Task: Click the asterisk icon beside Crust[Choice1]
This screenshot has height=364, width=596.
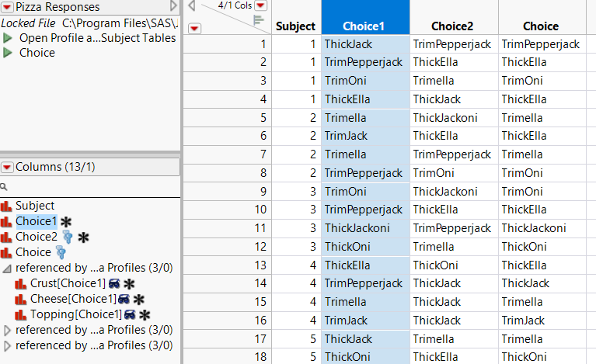Action: click(129, 284)
